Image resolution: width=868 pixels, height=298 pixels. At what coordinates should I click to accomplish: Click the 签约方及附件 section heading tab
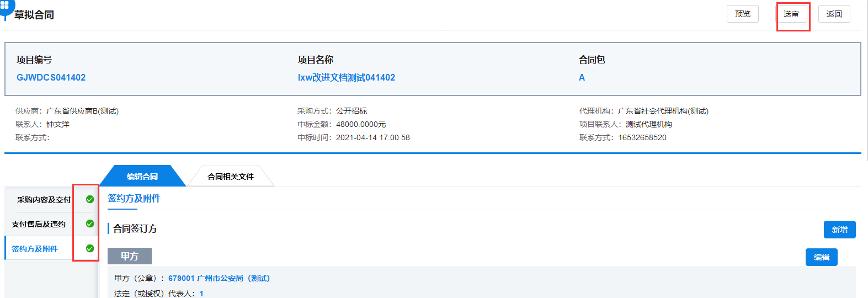134,199
